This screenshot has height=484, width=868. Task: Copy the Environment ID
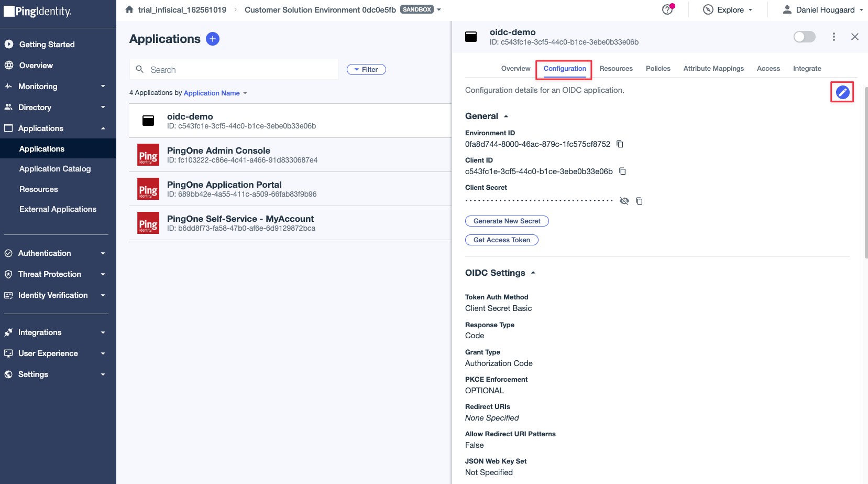pos(620,144)
